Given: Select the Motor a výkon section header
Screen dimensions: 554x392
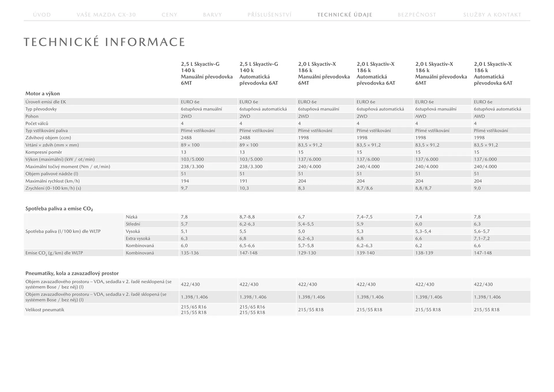Looking at the screenshot, I should [x=42, y=94].
